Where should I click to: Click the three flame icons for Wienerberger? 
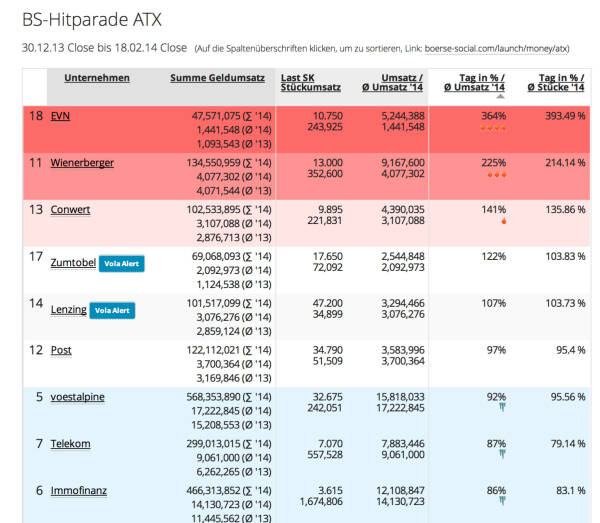(x=493, y=175)
